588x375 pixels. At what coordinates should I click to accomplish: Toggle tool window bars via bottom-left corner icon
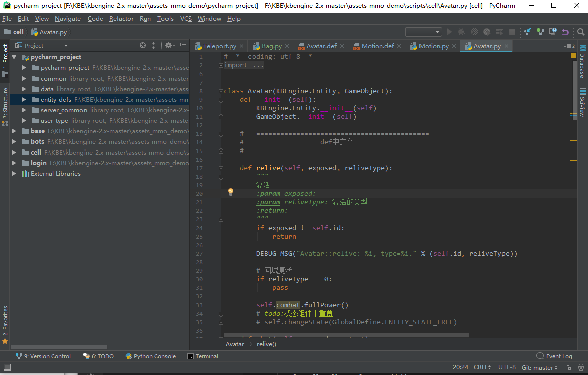(x=7, y=368)
